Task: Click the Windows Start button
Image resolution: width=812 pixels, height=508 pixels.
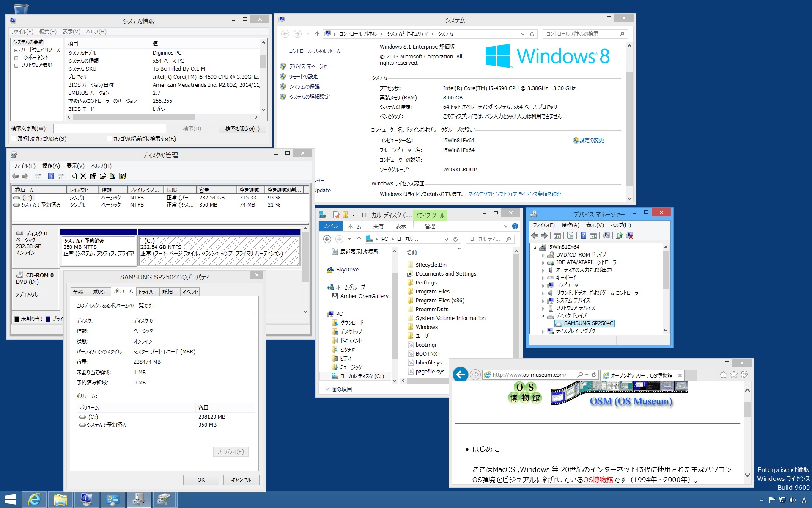Action: pos(10,500)
